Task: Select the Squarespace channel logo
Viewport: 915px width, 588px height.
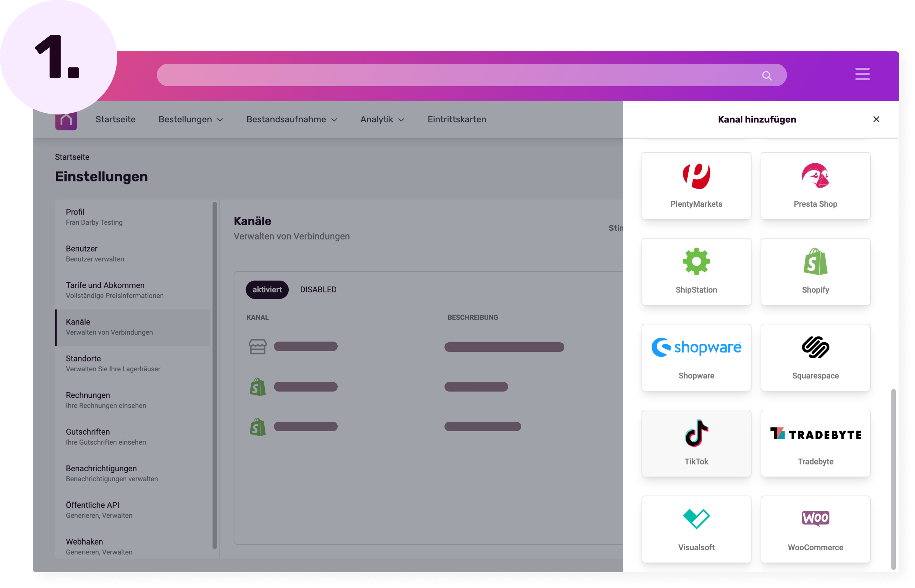Action: (x=815, y=347)
